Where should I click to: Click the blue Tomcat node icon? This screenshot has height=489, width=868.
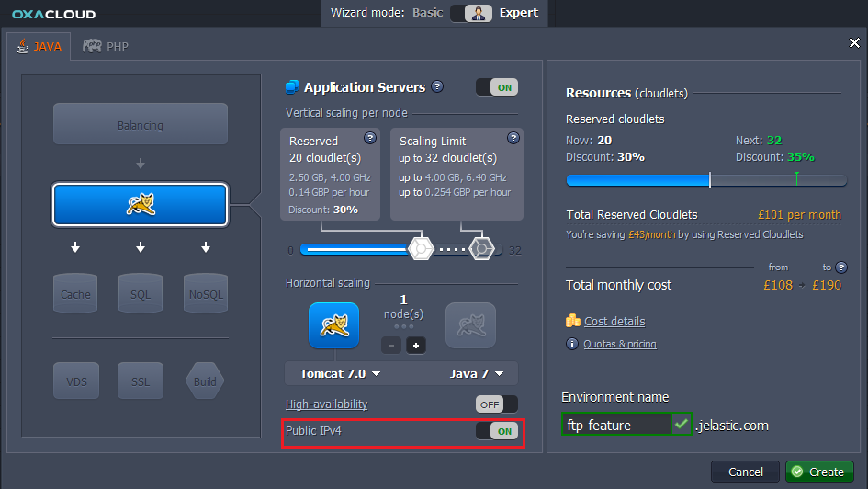pos(333,325)
